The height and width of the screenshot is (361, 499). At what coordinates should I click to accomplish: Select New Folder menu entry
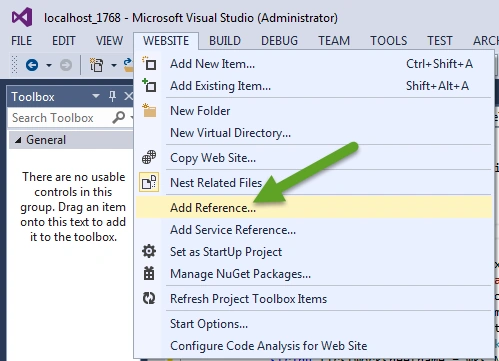pos(314,111)
